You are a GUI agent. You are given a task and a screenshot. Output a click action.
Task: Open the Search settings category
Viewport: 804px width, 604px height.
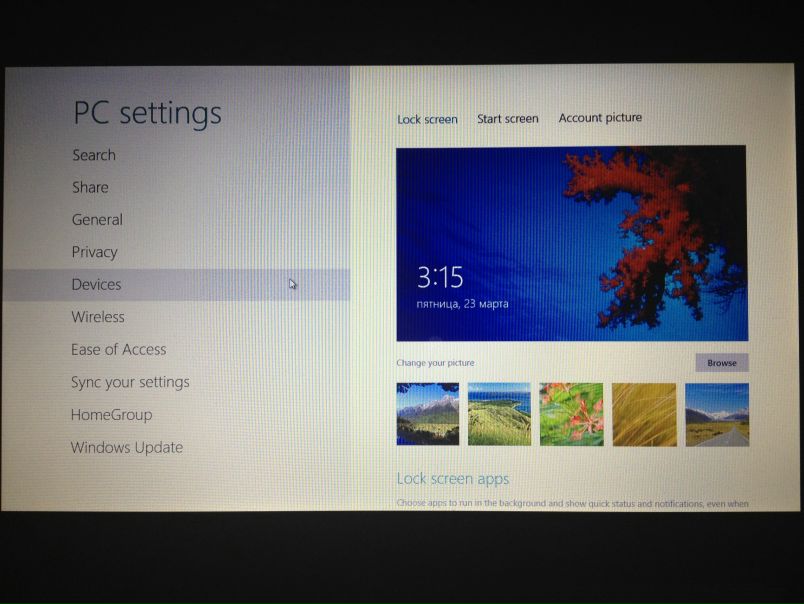(94, 155)
